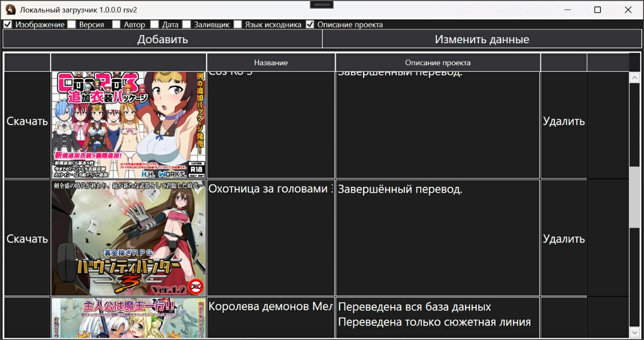The image size is (644, 340).
Task: Click Удалить for the Cos Ro 3 row
Action: (564, 121)
